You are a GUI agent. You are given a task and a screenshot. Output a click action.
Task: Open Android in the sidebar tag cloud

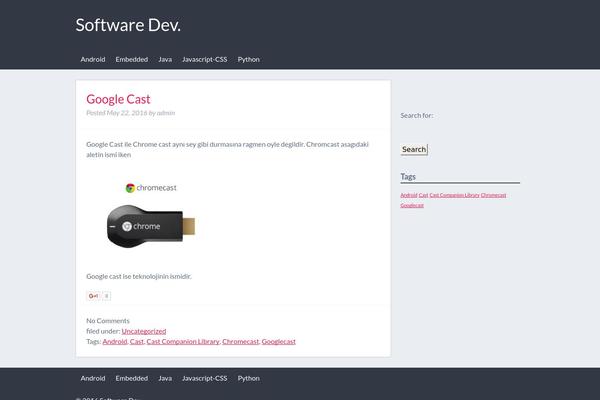pos(409,195)
